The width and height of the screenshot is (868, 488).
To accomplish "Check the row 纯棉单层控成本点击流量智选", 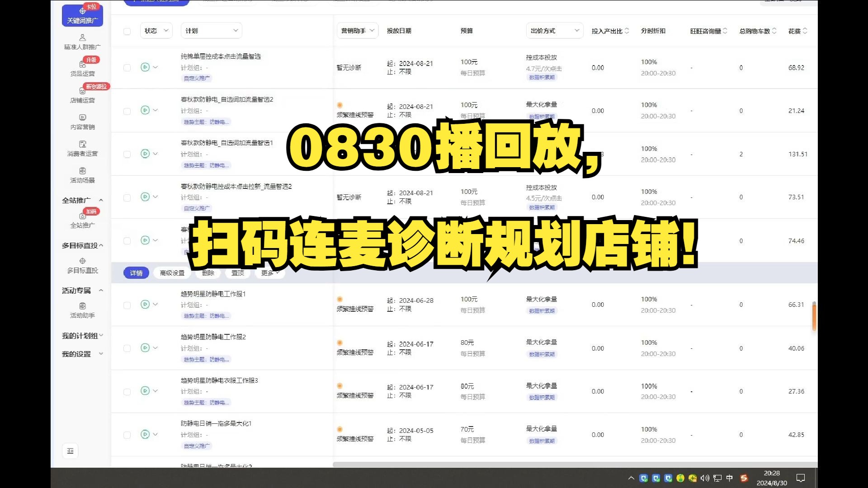I will point(127,68).
